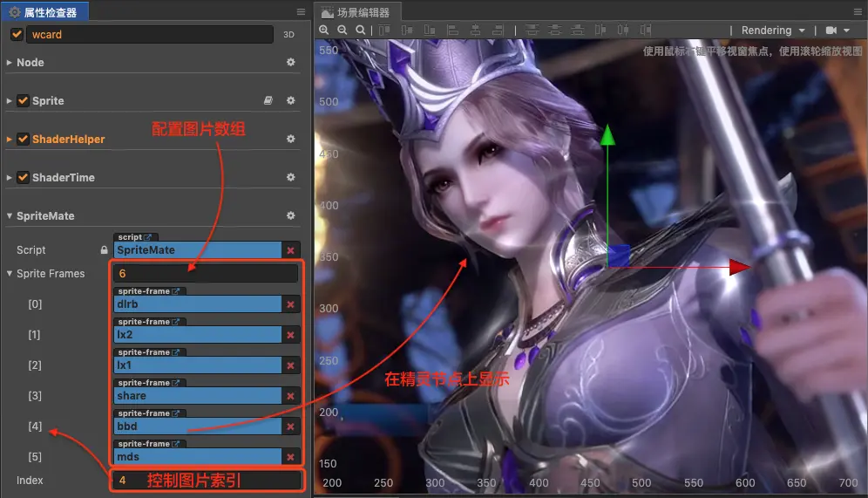
Task: Clear the lx2 sprite frame
Action: pos(290,335)
